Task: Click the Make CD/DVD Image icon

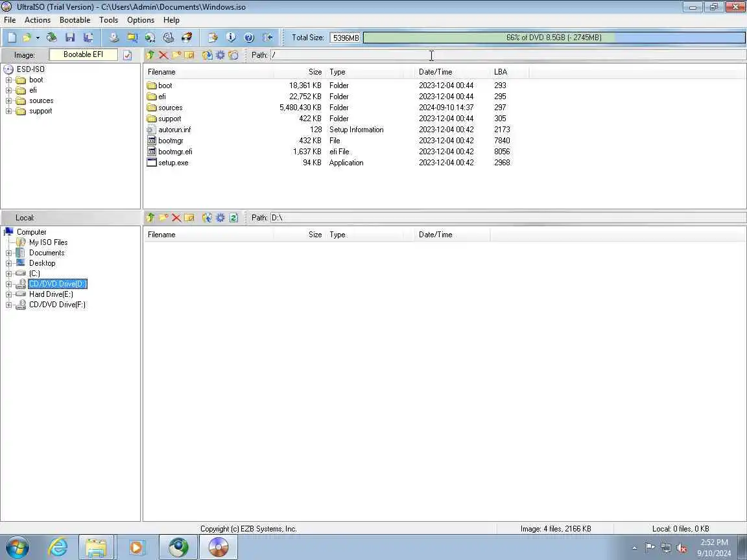Action: 113,38
